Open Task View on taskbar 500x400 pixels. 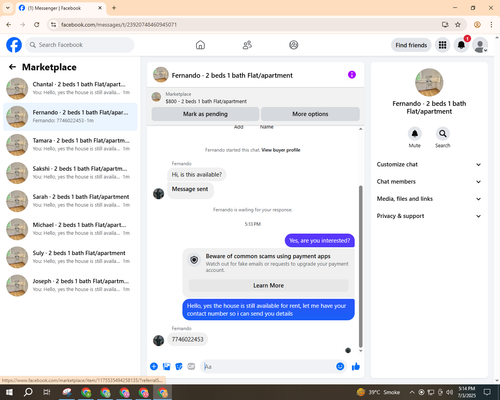(47, 392)
